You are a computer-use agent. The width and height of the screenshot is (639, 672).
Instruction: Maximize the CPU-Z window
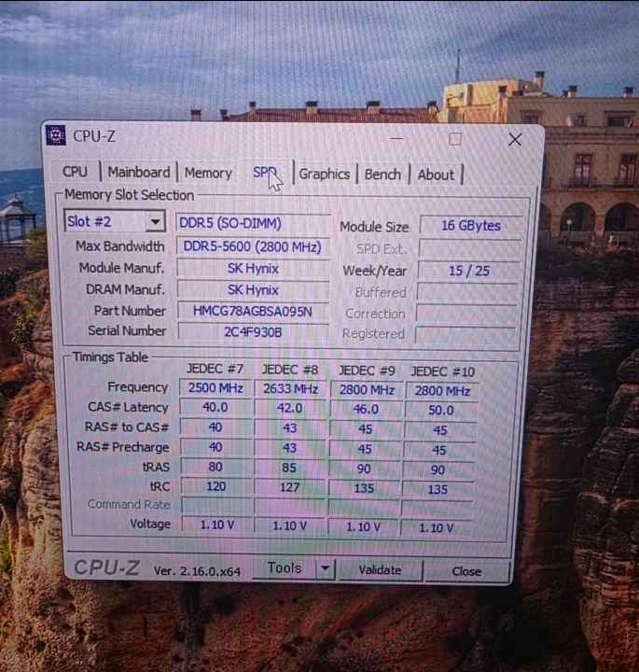[455, 139]
